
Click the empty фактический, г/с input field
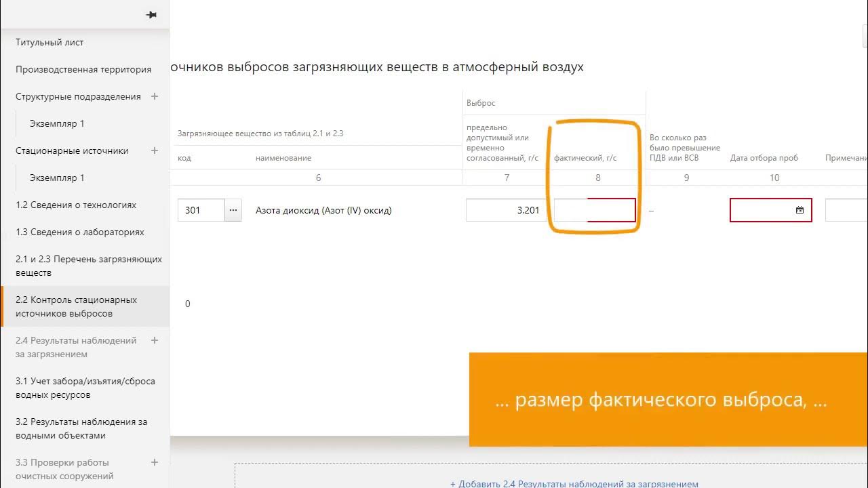pyautogui.click(x=595, y=210)
